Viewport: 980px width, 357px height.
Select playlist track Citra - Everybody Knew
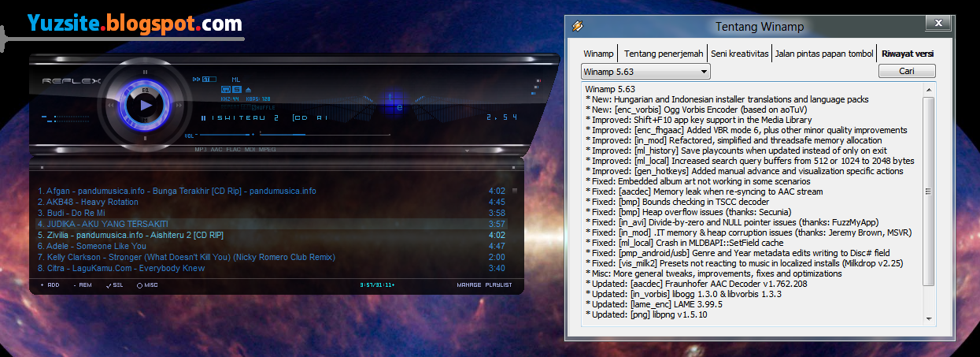pos(272,268)
